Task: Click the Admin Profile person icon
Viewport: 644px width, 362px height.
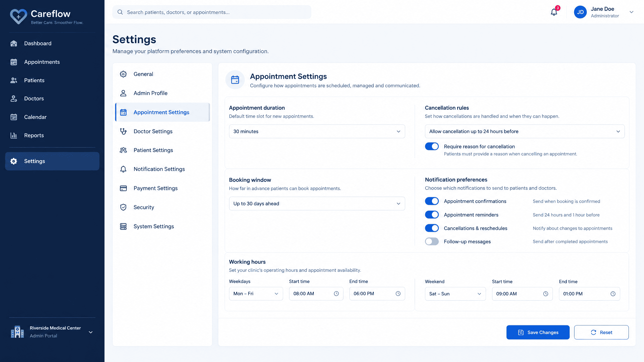Action: (123, 93)
